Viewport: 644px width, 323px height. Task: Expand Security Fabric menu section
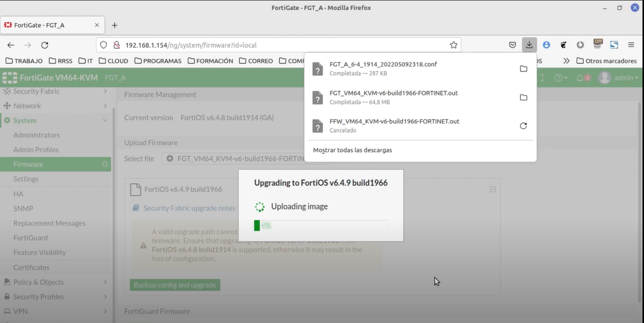pyautogui.click(x=55, y=91)
